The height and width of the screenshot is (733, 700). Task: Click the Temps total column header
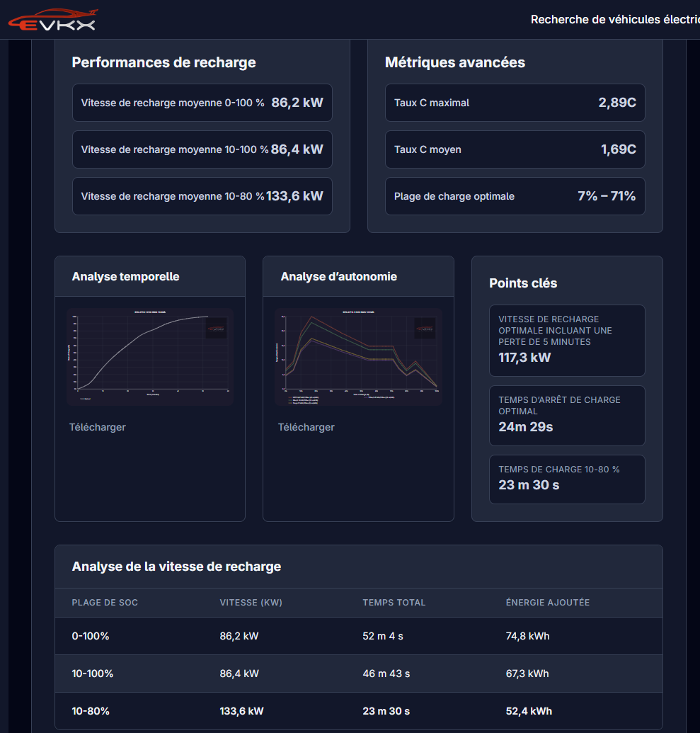tap(394, 603)
